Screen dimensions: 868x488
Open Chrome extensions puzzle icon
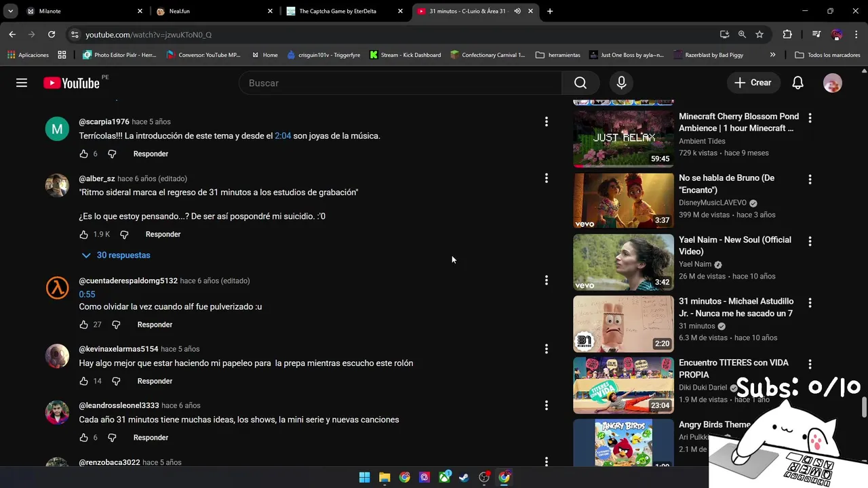click(787, 34)
